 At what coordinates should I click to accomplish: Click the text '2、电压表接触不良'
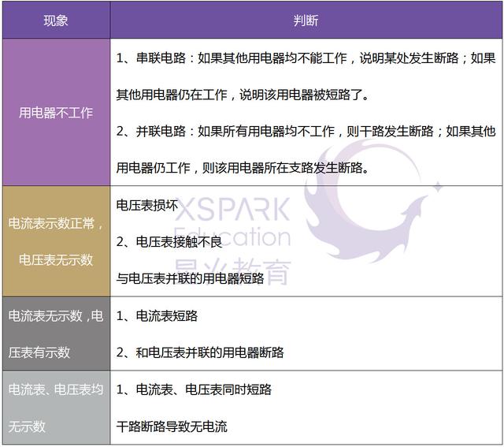point(169,242)
